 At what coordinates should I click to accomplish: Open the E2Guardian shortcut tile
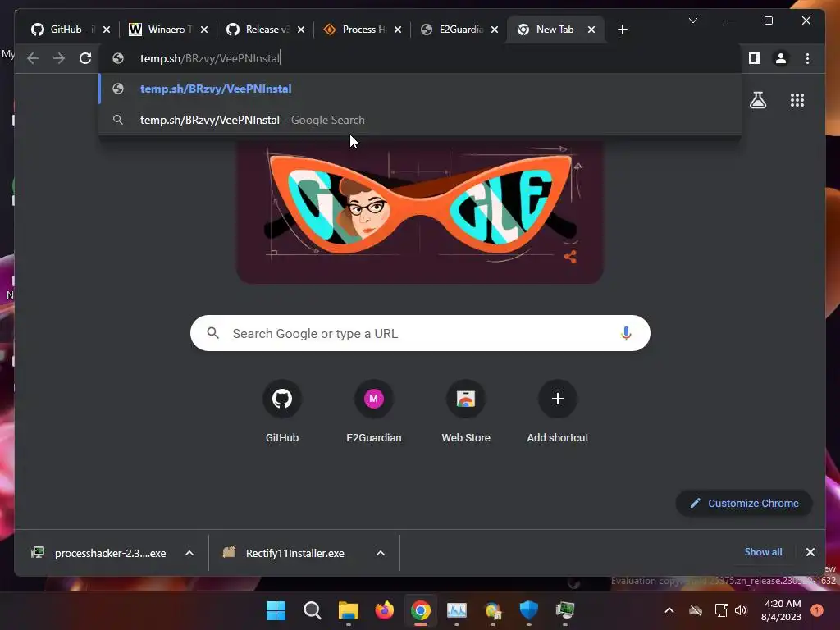(x=373, y=412)
